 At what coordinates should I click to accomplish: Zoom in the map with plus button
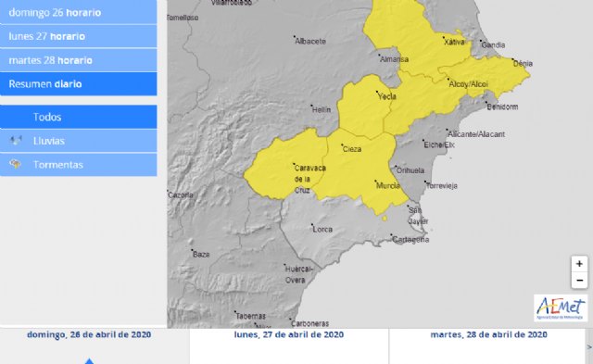(x=579, y=264)
